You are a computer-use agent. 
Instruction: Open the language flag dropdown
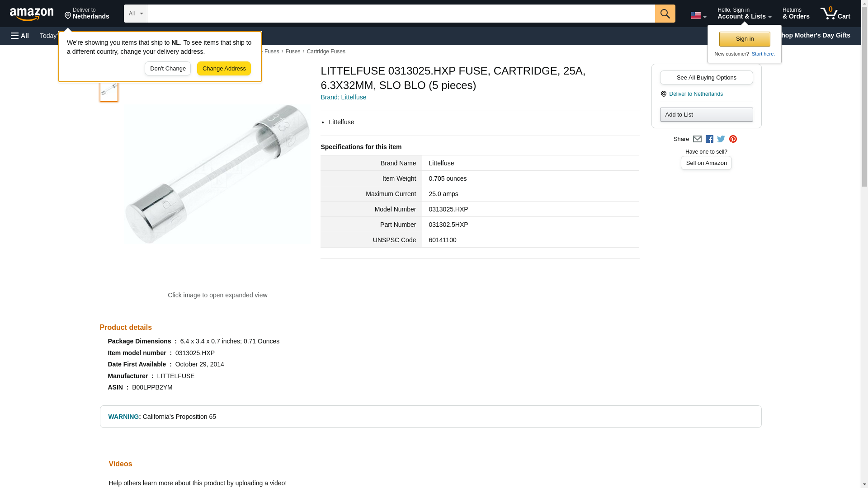698,15
